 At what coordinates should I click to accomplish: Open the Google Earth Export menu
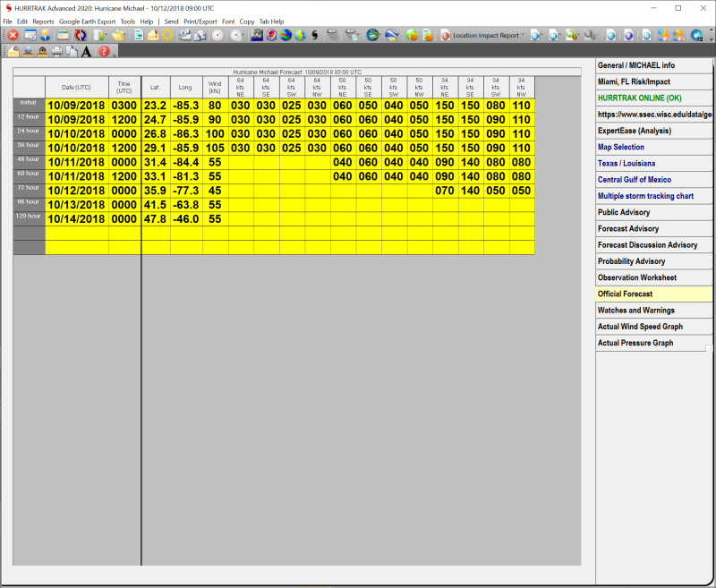pos(87,21)
